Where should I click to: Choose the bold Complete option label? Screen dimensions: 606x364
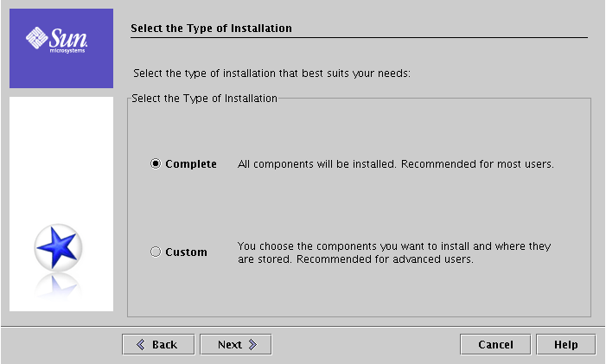(x=191, y=164)
